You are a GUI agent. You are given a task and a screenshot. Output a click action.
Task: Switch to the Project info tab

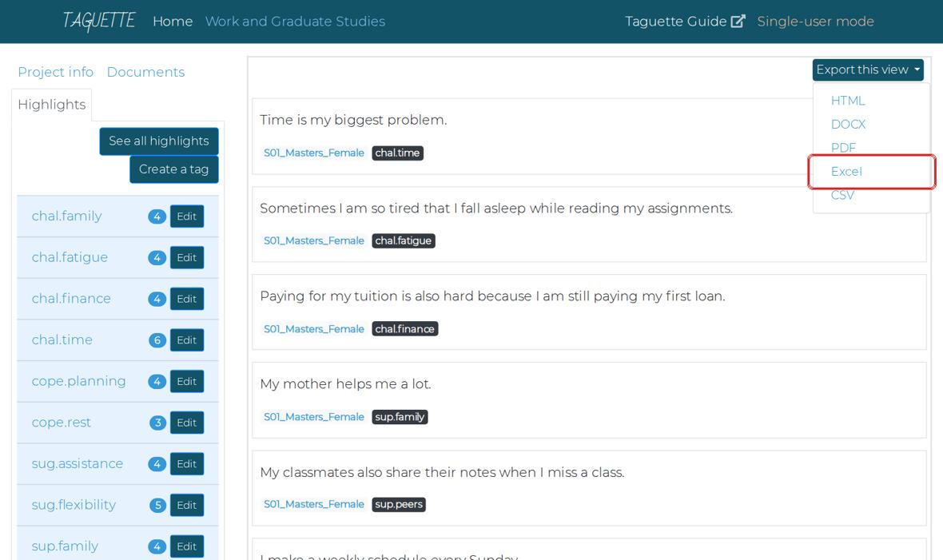55,72
